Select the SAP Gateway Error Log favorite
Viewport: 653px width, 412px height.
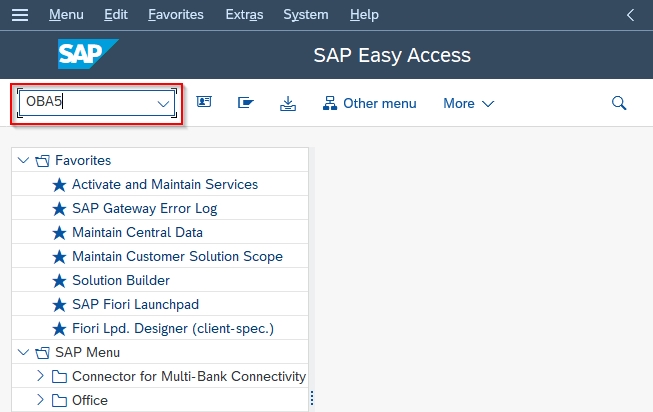pos(144,208)
